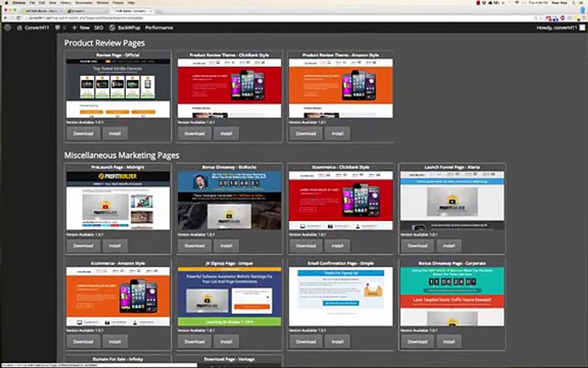Install Bonus Giveaway Page - Corporate template
Viewport: 588px width, 368px height.
point(449,341)
